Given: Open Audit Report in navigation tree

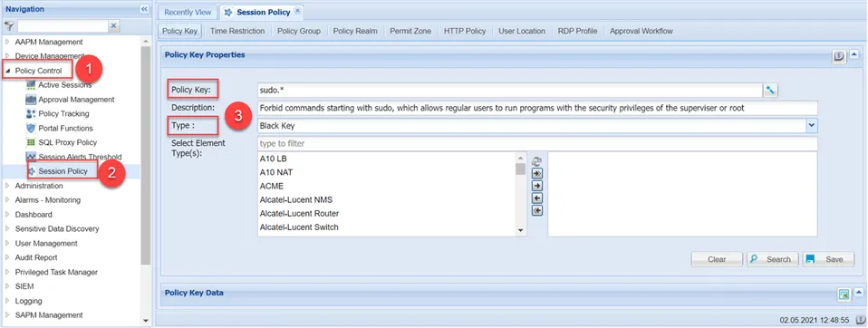Looking at the screenshot, I should coord(36,257).
